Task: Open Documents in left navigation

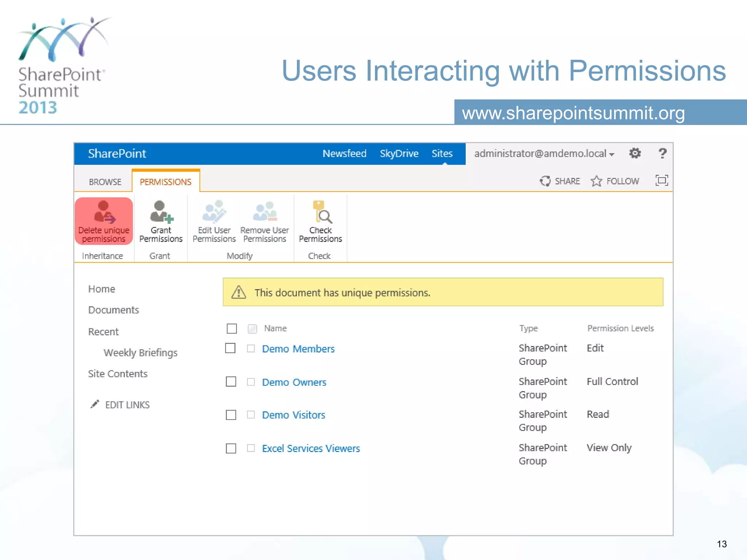Action: point(113,310)
